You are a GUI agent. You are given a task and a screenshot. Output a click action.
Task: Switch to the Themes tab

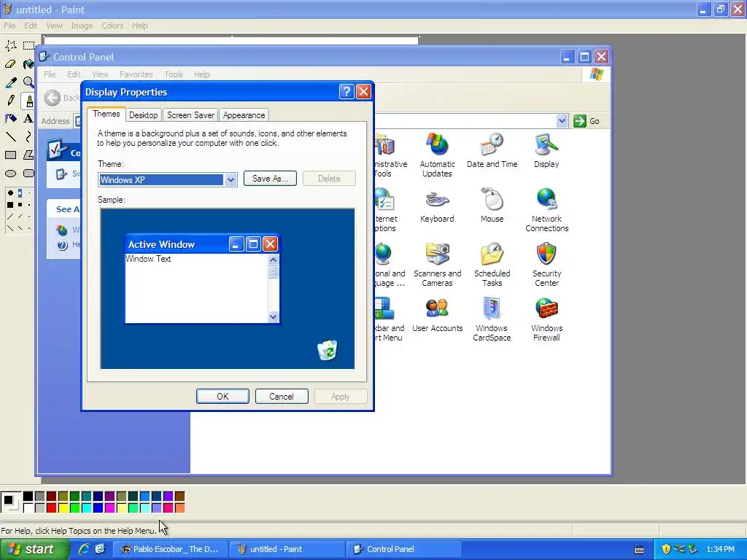pos(107,114)
